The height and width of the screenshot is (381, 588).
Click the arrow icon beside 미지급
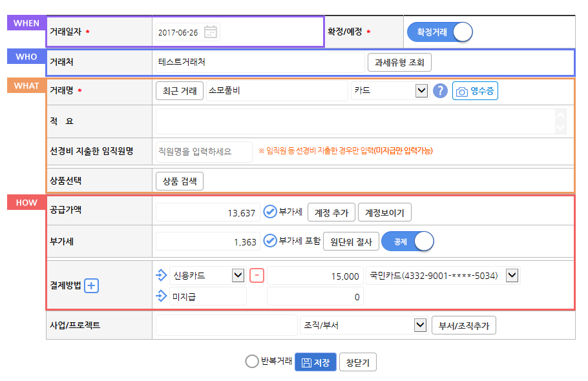[162, 296]
